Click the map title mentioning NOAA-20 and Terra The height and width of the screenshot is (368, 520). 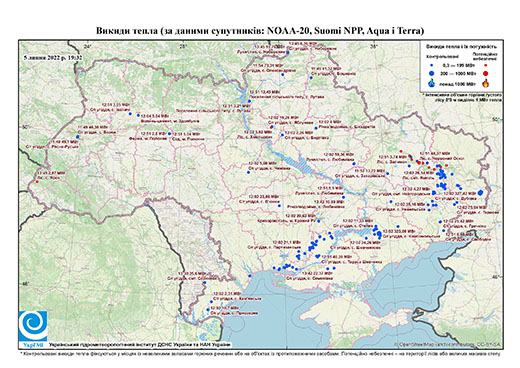[260, 31]
